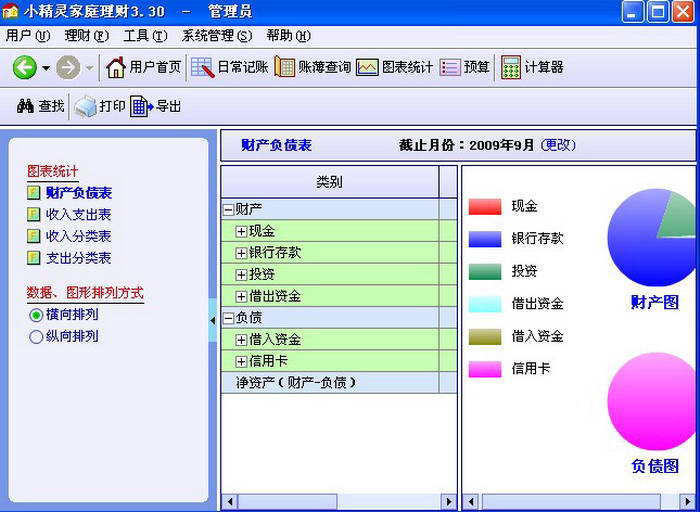Viewport: 700px width, 512px height.
Task: Expand the 借出资金 row
Action: 241,296
